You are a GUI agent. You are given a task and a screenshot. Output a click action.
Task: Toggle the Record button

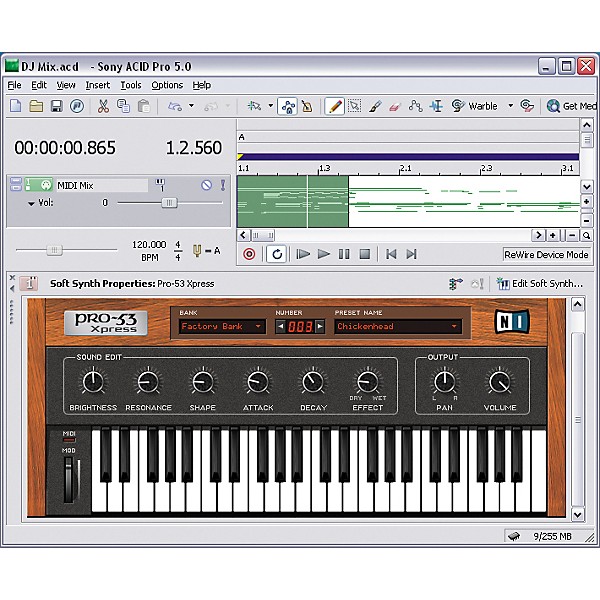click(249, 254)
